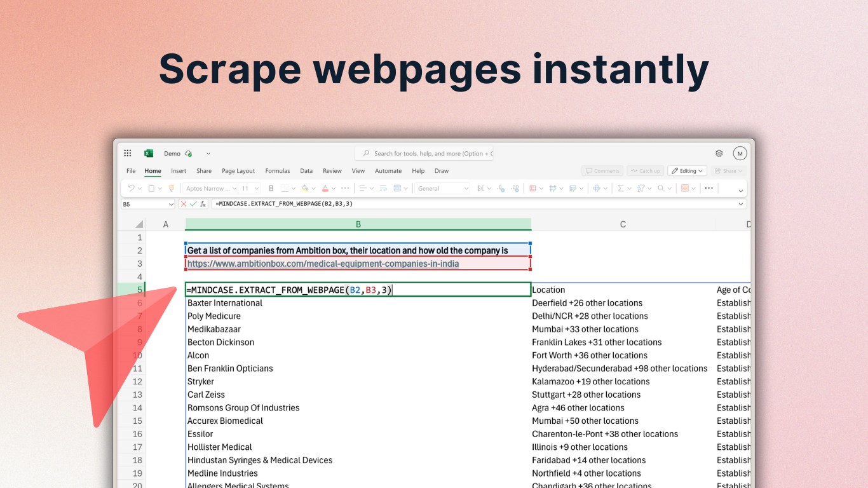Image resolution: width=868 pixels, height=488 pixels.
Task: Click the Select All corner triangle
Action: click(139, 224)
